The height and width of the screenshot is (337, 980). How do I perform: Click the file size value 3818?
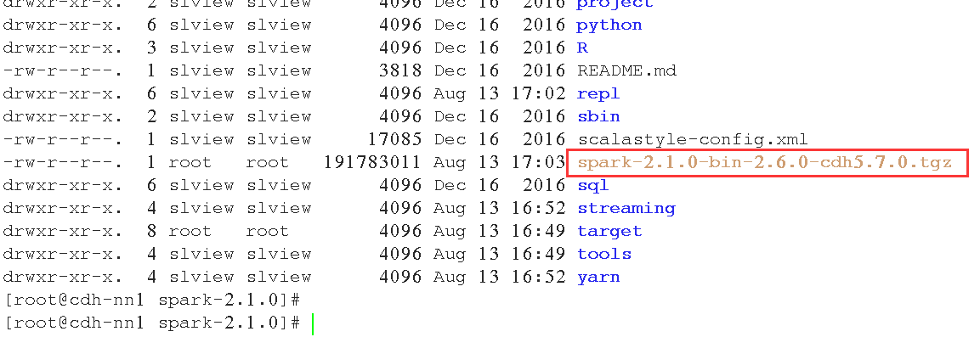coord(400,70)
